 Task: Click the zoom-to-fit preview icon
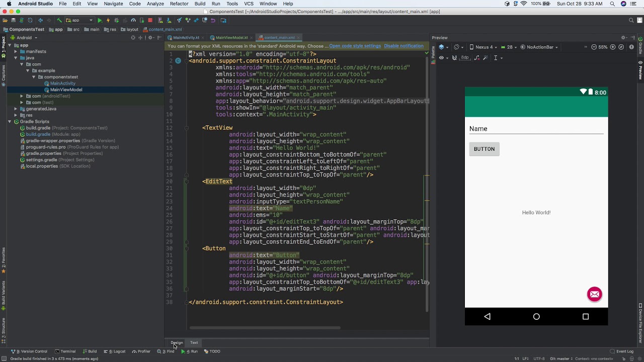(621, 47)
